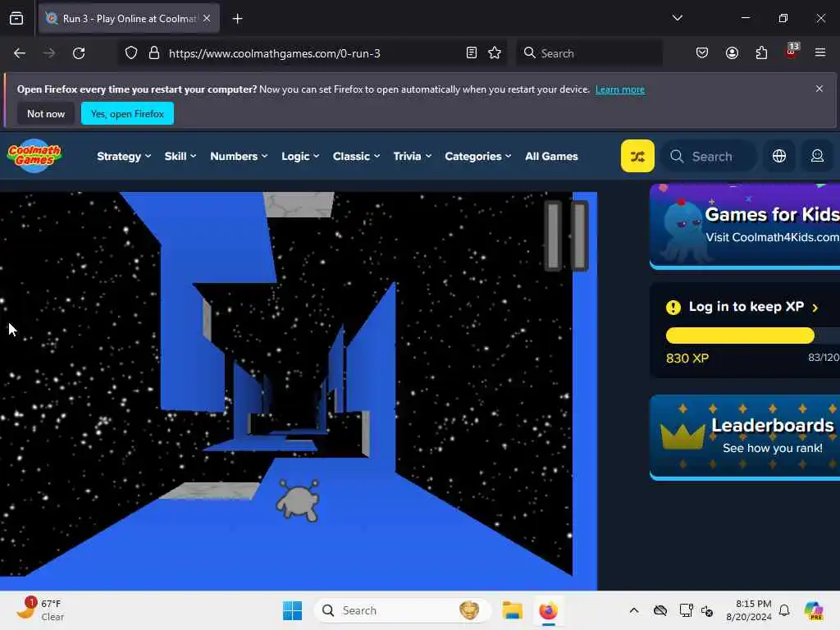Click the Coolmath Games logo
The width and height of the screenshot is (840, 630).
tap(34, 156)
